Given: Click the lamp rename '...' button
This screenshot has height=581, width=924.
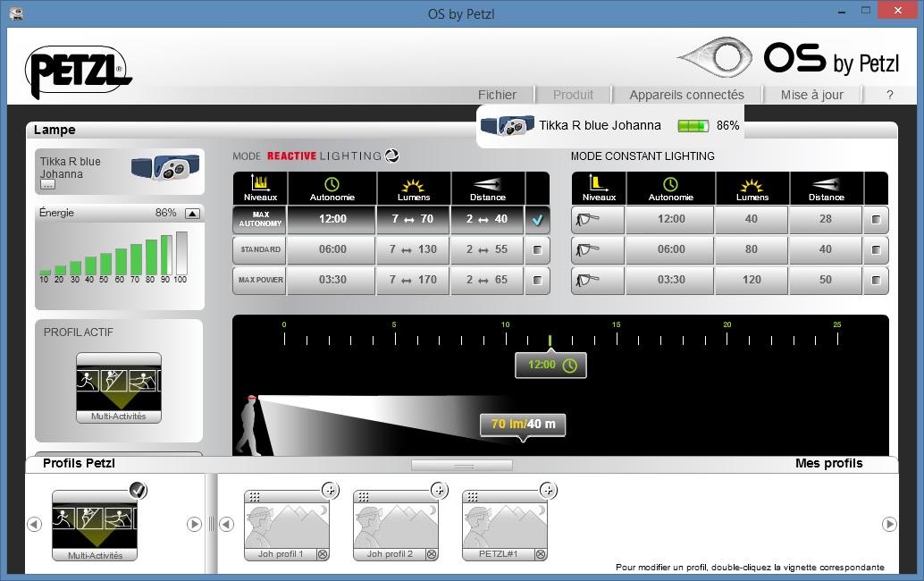Looking at the screenshot, I should point(47,185).
